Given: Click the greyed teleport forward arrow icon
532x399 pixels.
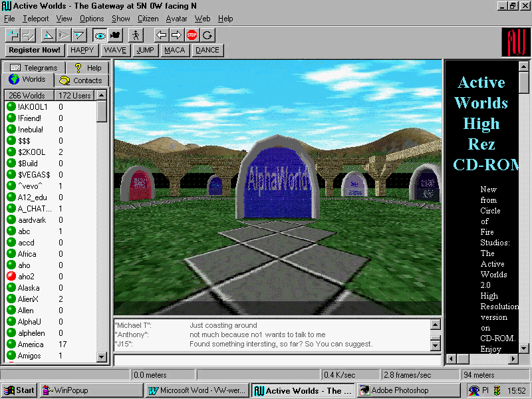Looking at the screenshot, I should [28, 35].
